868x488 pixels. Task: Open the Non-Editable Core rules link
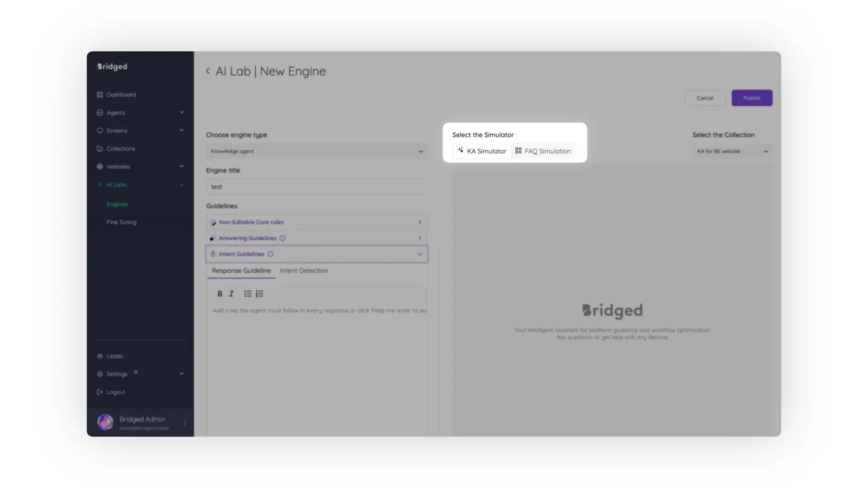click(251, 222)
